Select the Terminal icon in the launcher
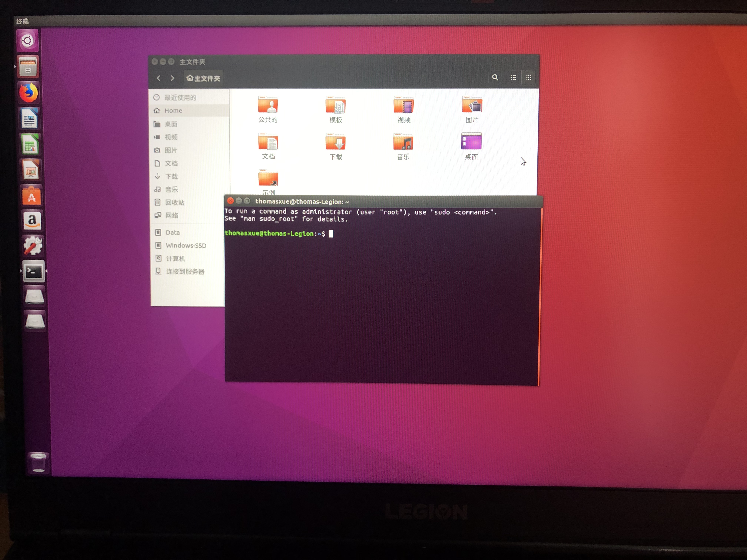The width and height of the screenshot is (747, 560). tap(34, 271)
